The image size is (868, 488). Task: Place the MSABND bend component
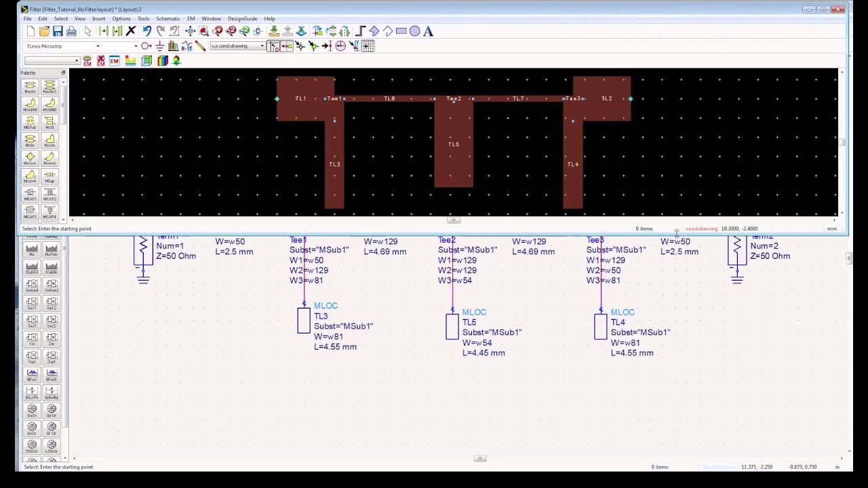pos(30,105)
